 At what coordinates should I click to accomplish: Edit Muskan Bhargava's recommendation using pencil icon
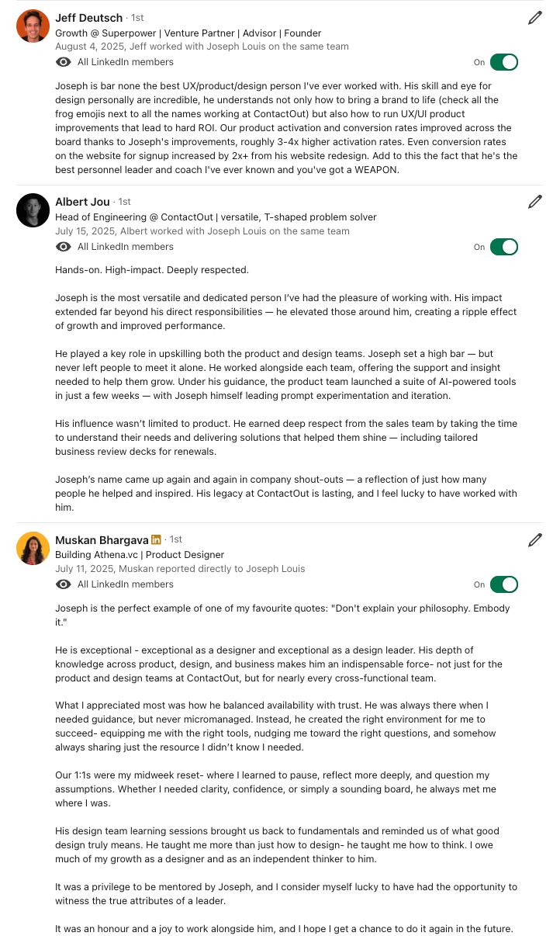534,539
